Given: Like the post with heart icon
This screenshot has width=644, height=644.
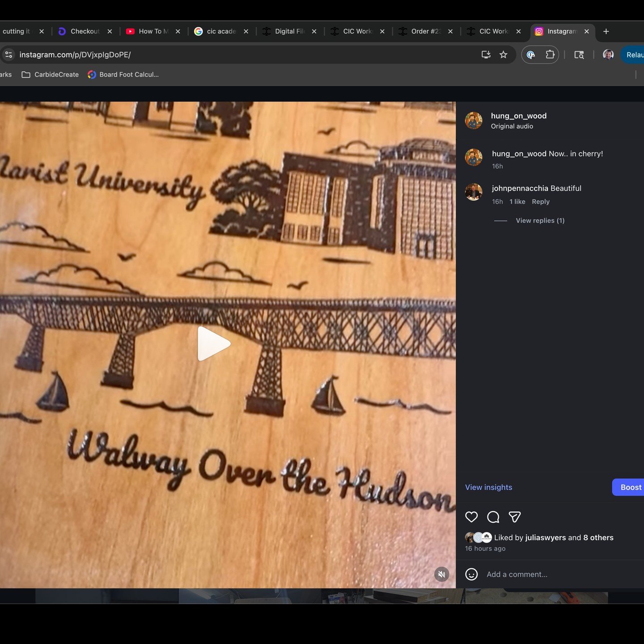Looking at the screenshot, I should tap(471, 517).
